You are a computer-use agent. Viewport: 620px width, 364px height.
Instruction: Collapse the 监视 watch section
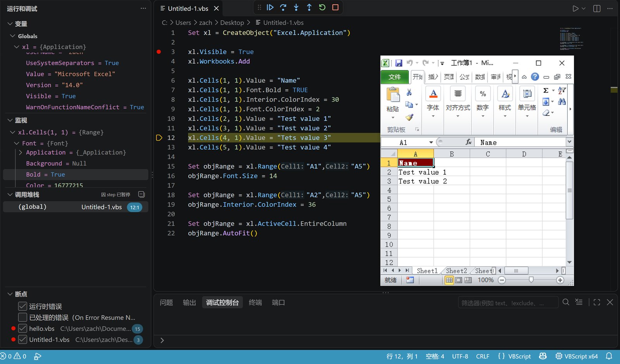point(10,120)
